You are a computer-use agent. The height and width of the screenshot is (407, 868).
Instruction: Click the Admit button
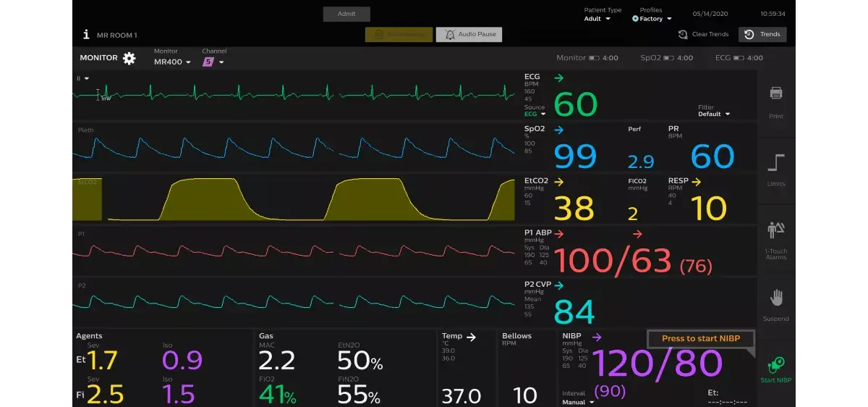[x=346, y=14]
